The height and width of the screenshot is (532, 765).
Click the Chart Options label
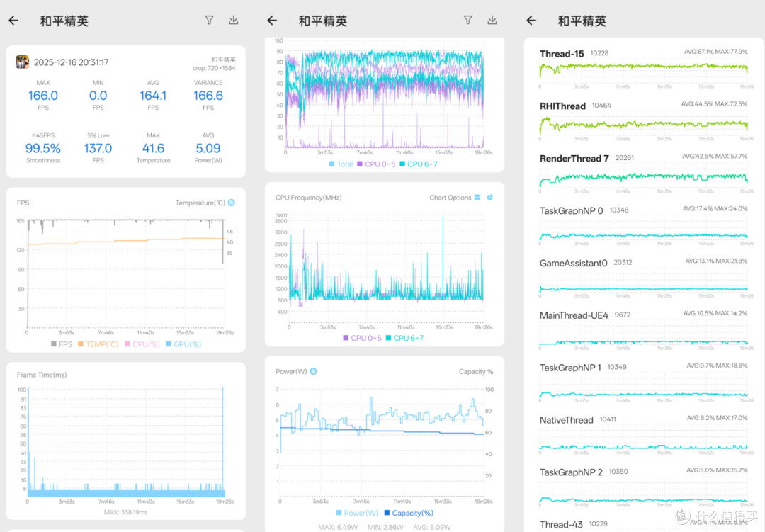450,198
